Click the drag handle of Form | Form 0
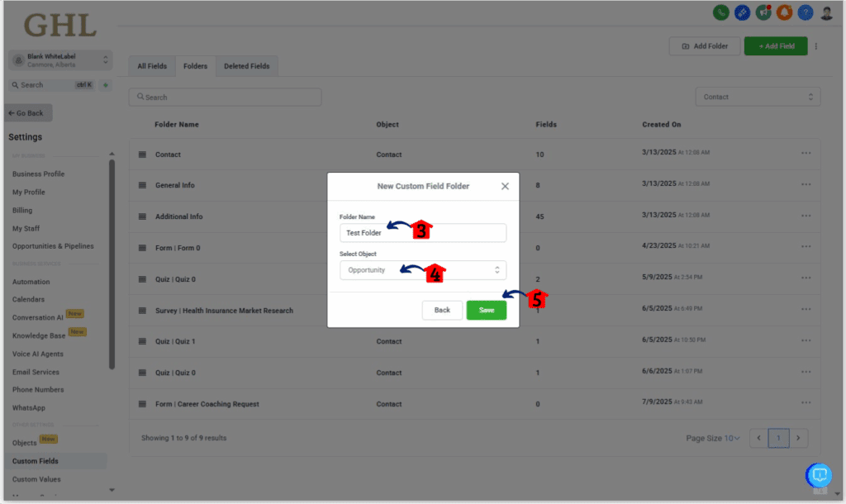The height and width of the screenshot is (504, 846). [x=142, y=248]
